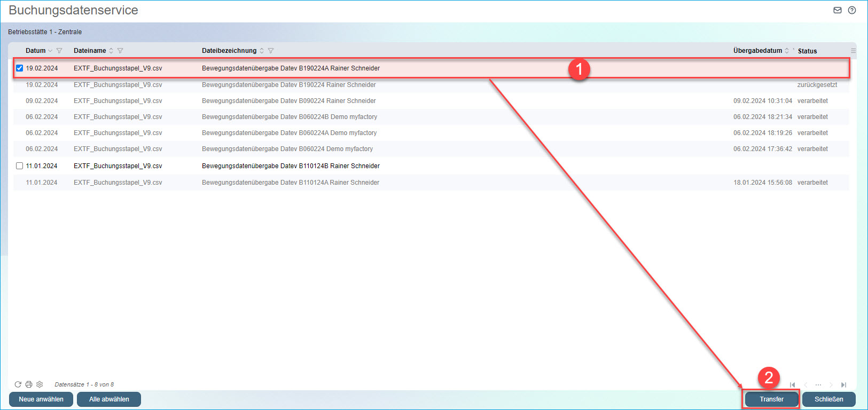Click transfer date '18.01.2024 15:56:08'
This screenshot has width=868, height=410.
pyautogui.click(x=763, y=183)
